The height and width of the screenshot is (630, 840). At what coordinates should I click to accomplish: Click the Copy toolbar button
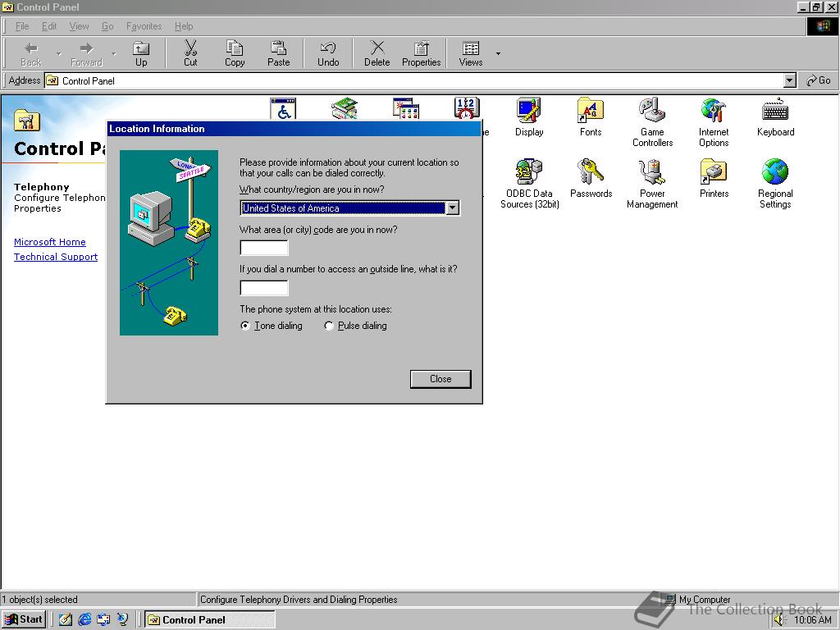coord(235,53)
